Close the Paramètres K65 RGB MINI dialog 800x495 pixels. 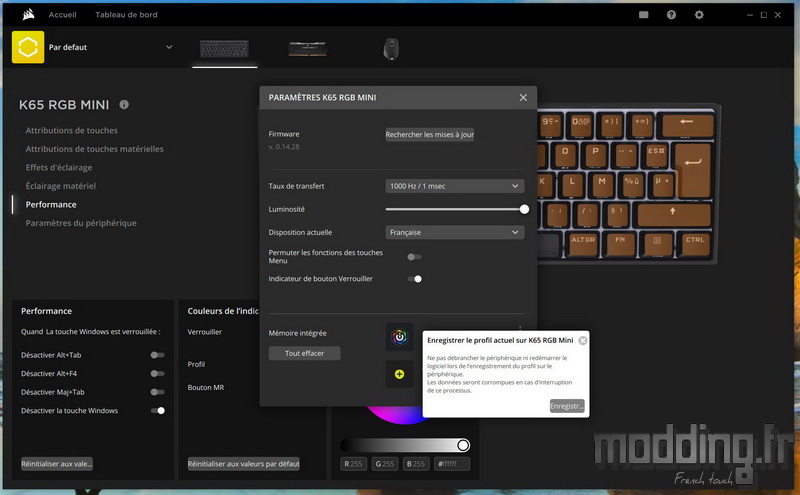coord(523,97)
